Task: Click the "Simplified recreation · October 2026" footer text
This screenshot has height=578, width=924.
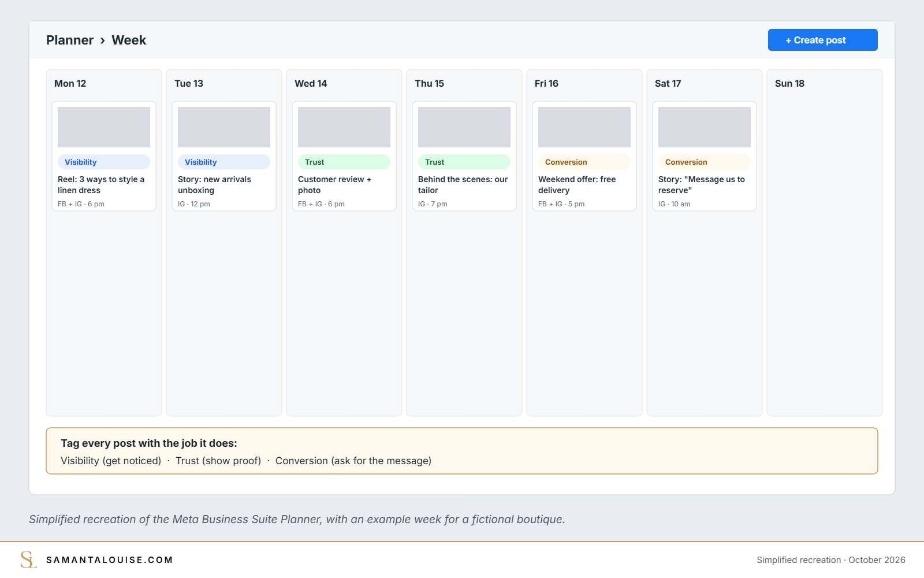Action: tap(831, 560)
